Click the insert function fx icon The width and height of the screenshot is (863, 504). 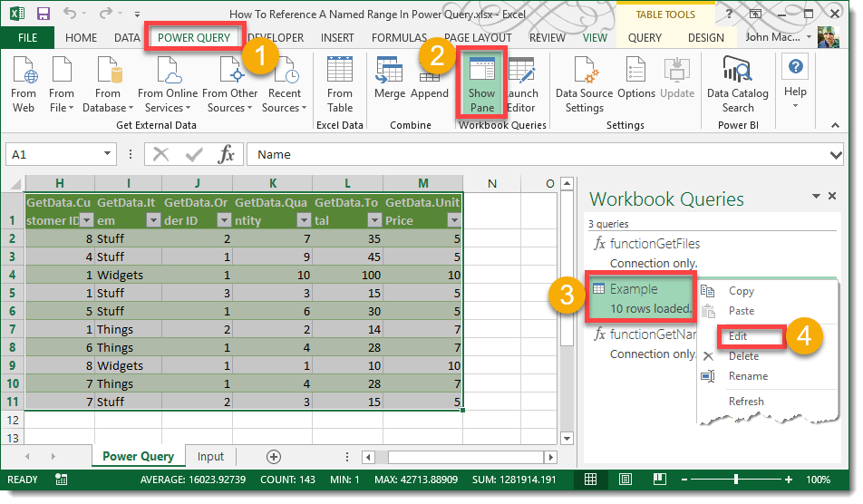coord(227,155)
